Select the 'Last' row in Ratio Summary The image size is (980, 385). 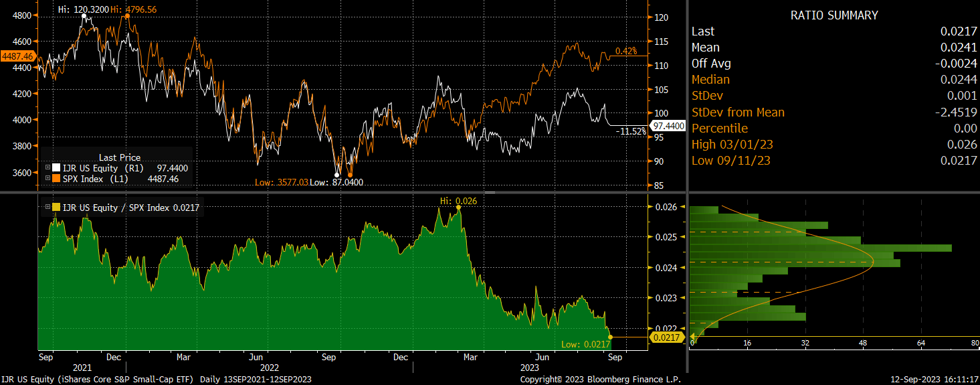(x=834, y=31)
